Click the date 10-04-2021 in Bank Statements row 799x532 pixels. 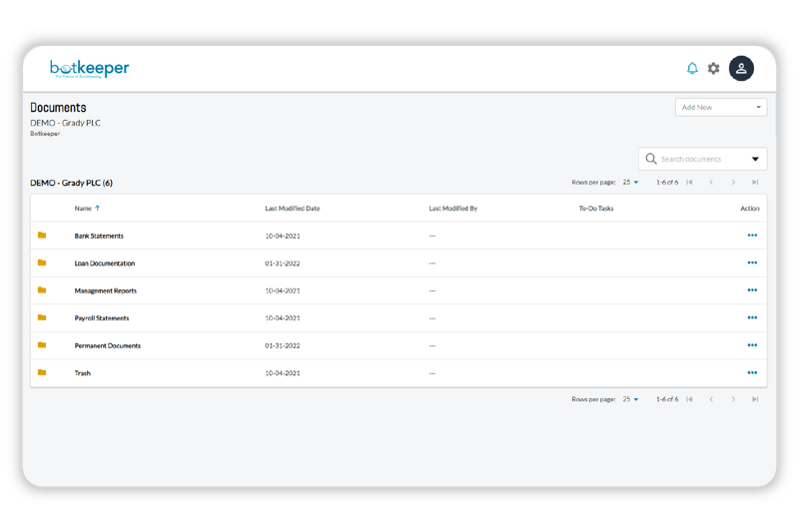pos(283,236)
